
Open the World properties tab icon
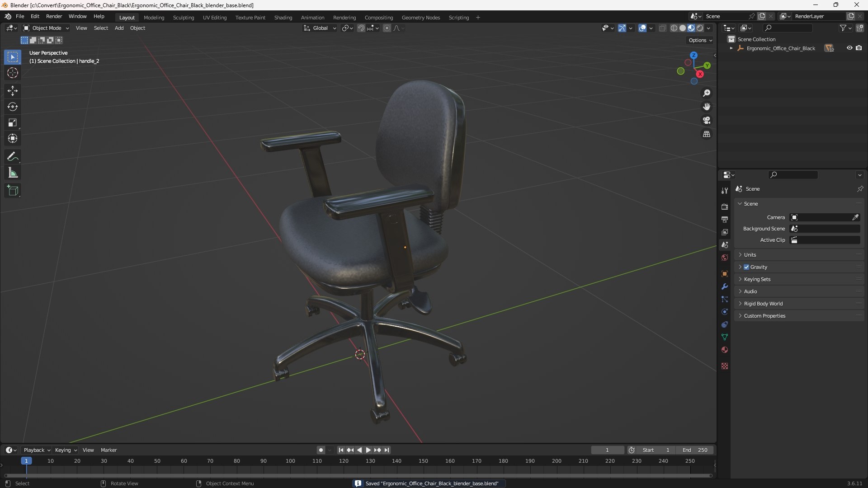pos(725,258)
